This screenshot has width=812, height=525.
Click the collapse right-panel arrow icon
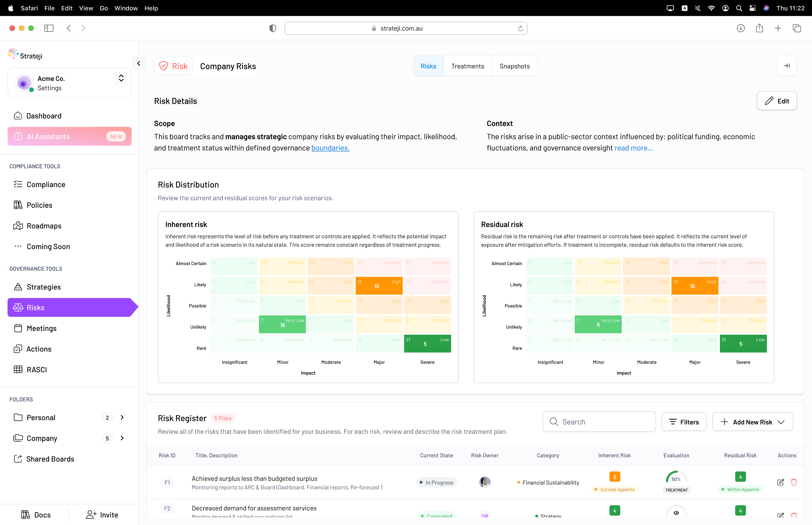(x=786, y=66)
